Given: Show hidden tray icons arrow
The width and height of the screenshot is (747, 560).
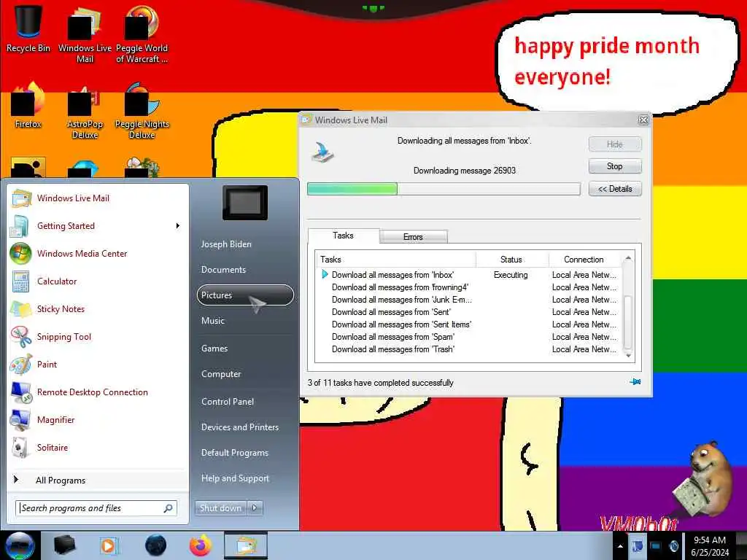Looking at the screenshot, I should tap(620, 547).
